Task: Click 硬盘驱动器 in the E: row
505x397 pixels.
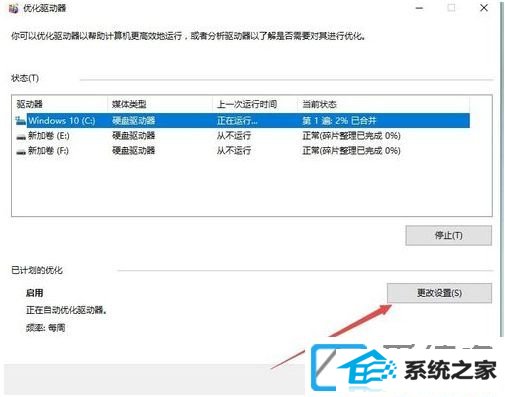Action: [133, 136]
